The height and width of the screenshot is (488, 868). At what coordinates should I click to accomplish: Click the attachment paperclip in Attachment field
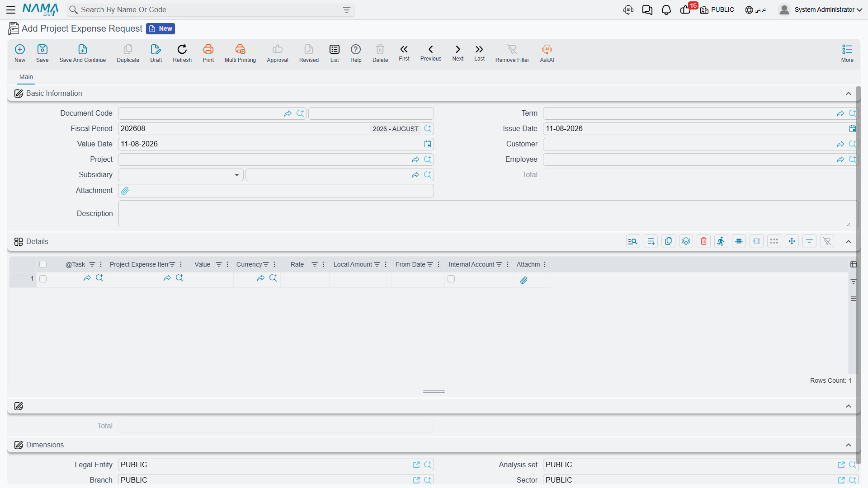[x=125, y=191]
